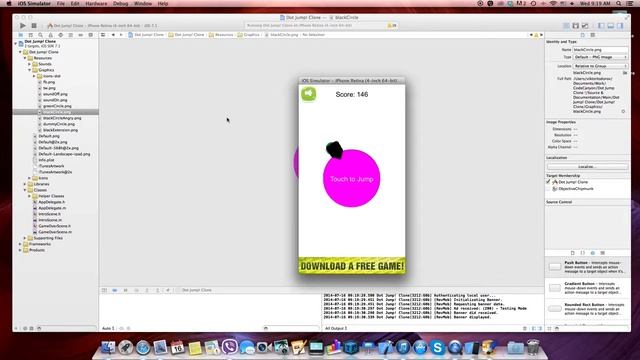640x360 pixels.
Task: Open the Debug menu in menu bar
Action: [x=120, y=4]
